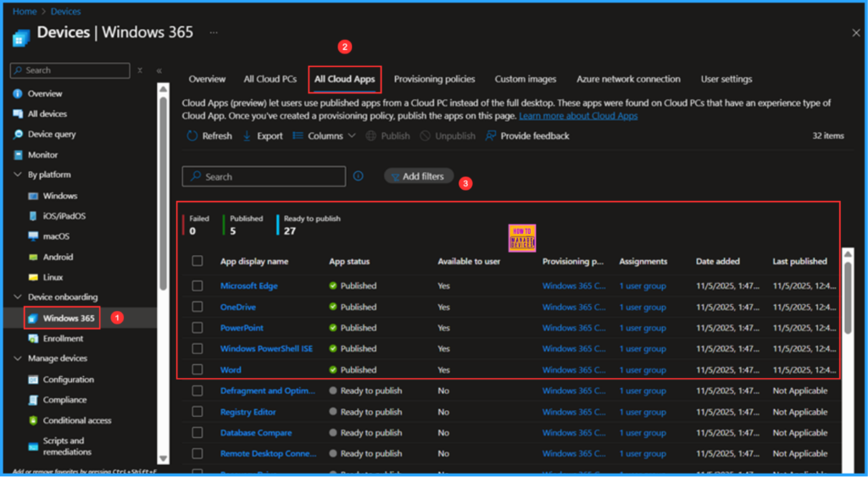The image size is (868, 477).
Task: Switch to the All Cloud PCs tab
Action: [x=270, y=79]
